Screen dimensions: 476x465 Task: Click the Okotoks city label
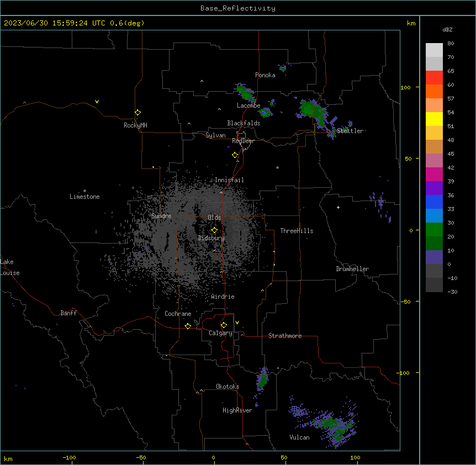tap(228, 387)
